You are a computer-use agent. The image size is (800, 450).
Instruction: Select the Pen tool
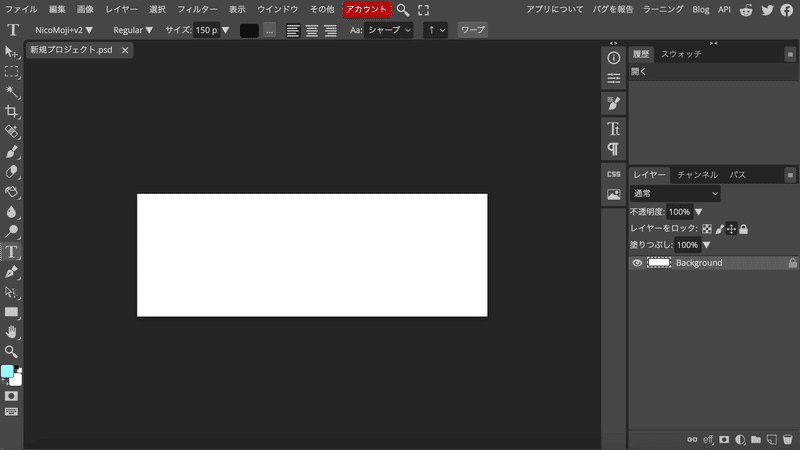[x=11, y=272]
